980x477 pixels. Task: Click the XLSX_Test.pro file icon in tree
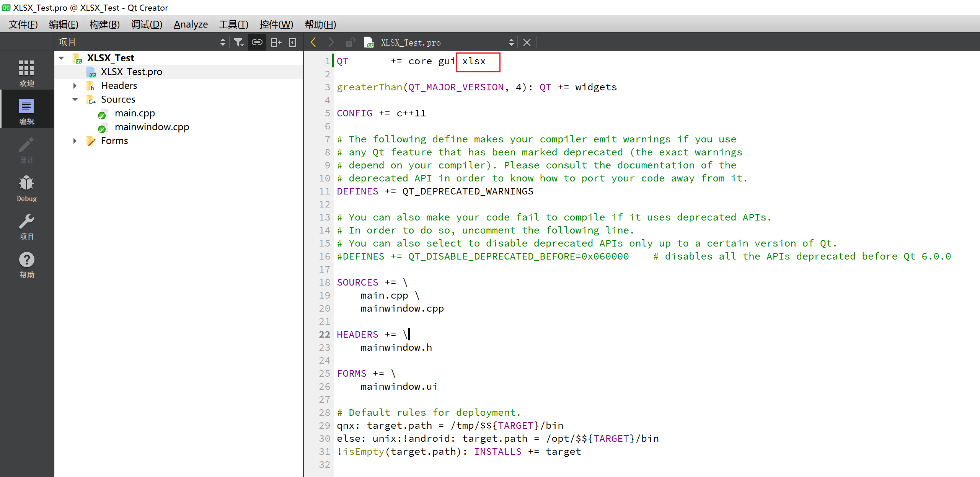click(x=91, y=72)
